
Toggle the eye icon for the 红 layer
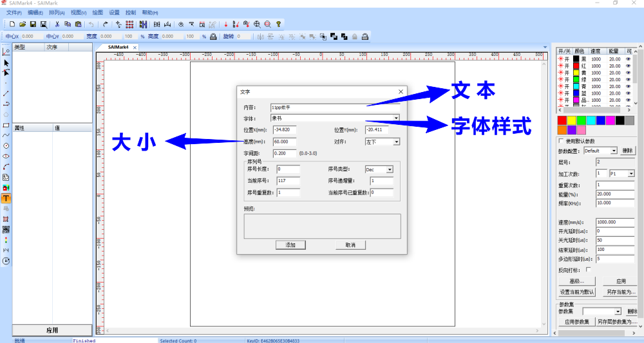[628, 66]
